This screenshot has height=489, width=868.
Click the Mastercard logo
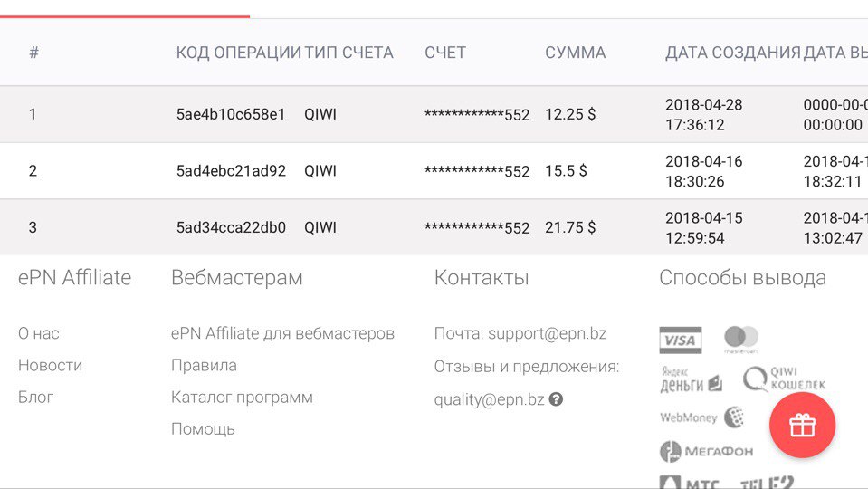tap(741, 340)
